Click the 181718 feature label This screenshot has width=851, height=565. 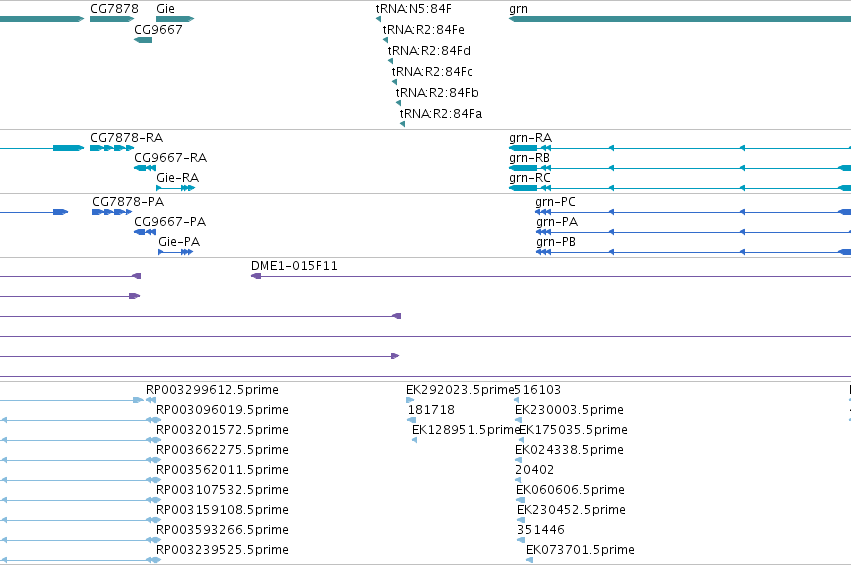point(431,410)
